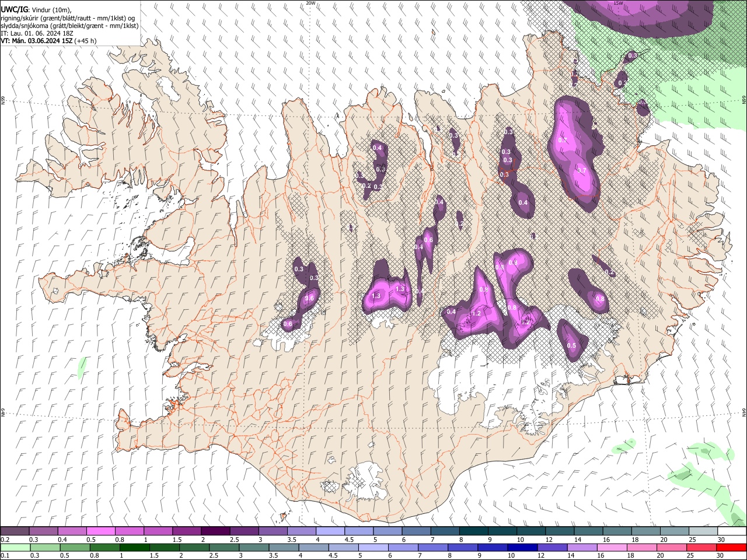Click the upper legend swatch between 1 and 1.5

click(x=158, y=531)
